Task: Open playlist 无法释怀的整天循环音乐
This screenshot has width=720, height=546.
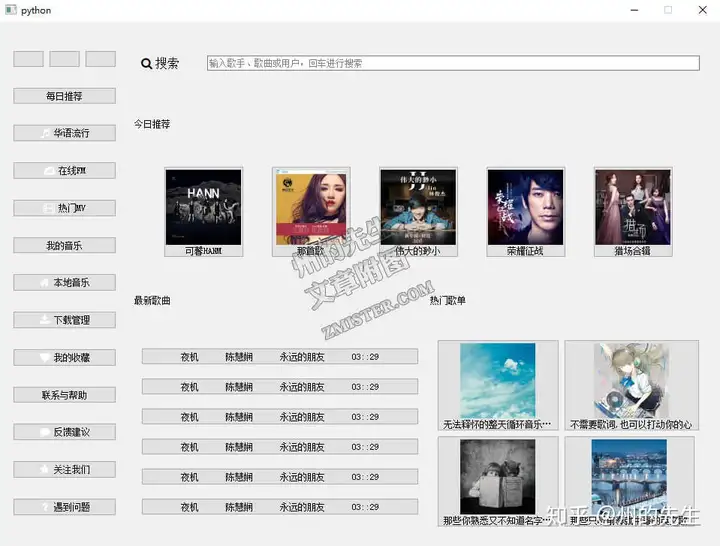Action: point(498,385)
